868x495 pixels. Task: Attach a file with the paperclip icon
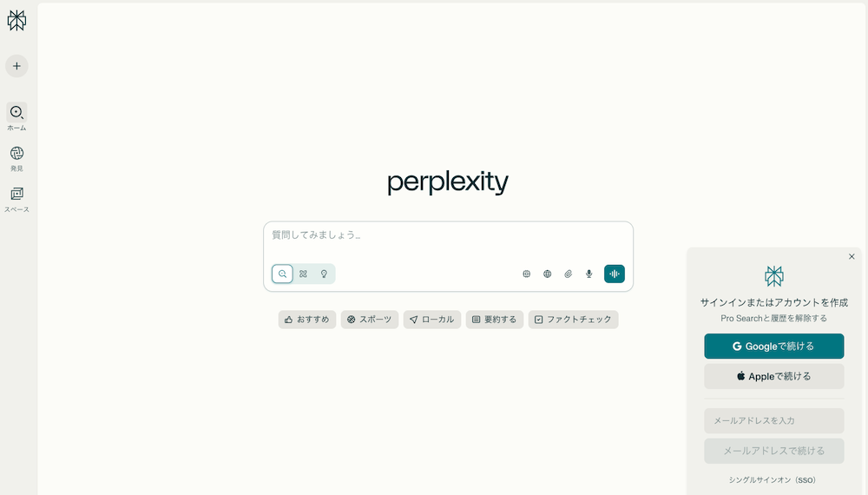[569, 274]
